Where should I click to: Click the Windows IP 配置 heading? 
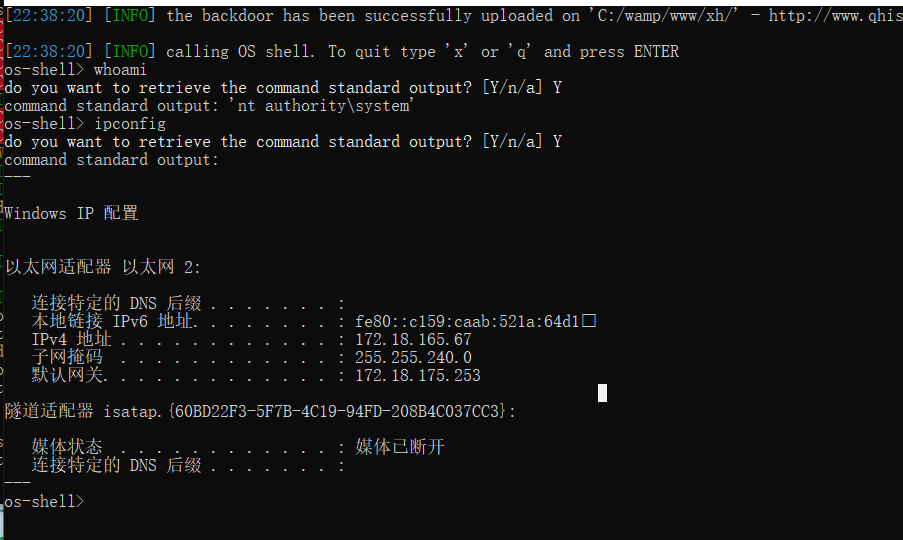[x=71, y=213]
